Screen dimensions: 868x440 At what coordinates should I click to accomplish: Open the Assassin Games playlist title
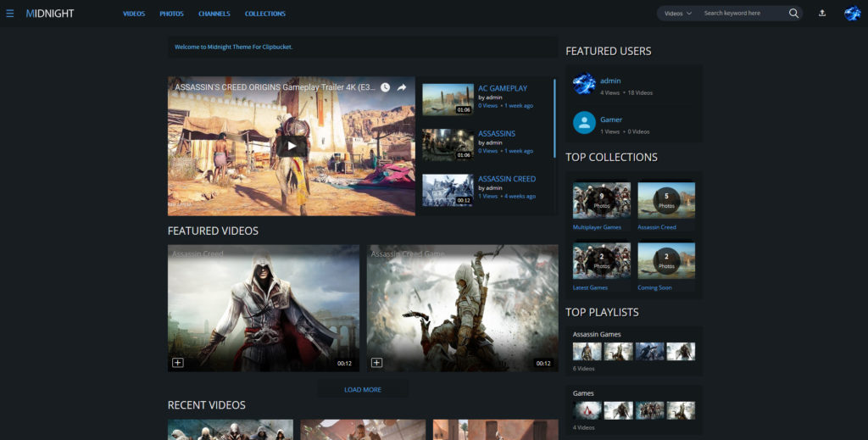click(x=597, y=334)
